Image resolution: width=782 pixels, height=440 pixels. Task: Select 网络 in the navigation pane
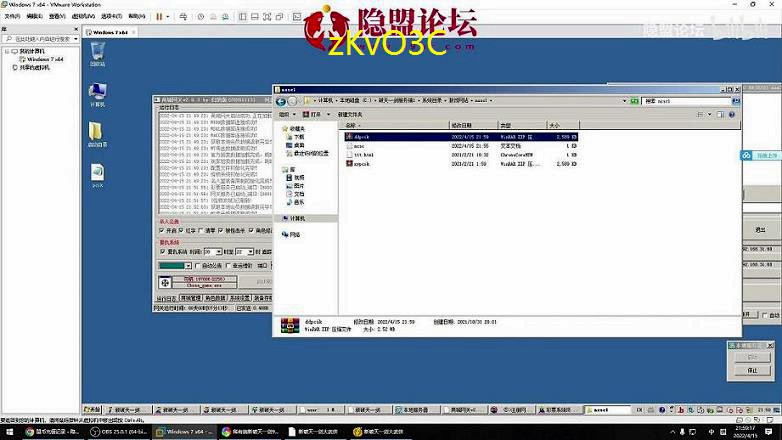pos(290,234)
